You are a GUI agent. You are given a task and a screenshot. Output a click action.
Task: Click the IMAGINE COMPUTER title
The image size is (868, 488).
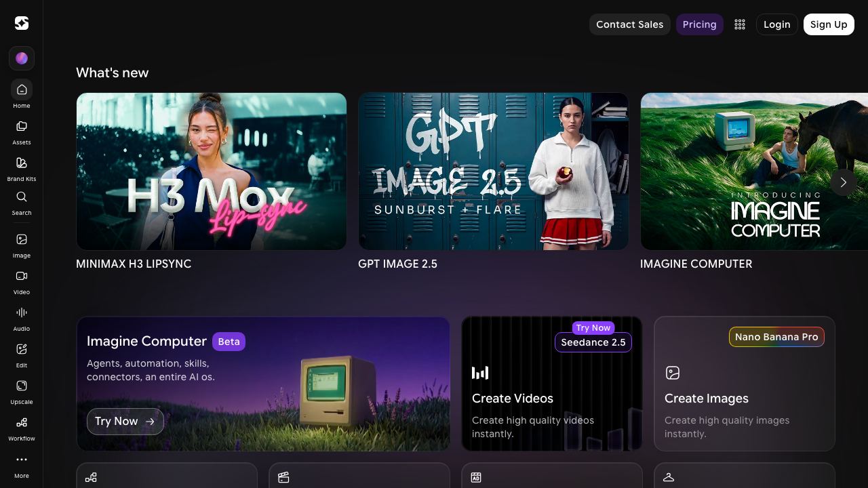[x=696, y=264]
